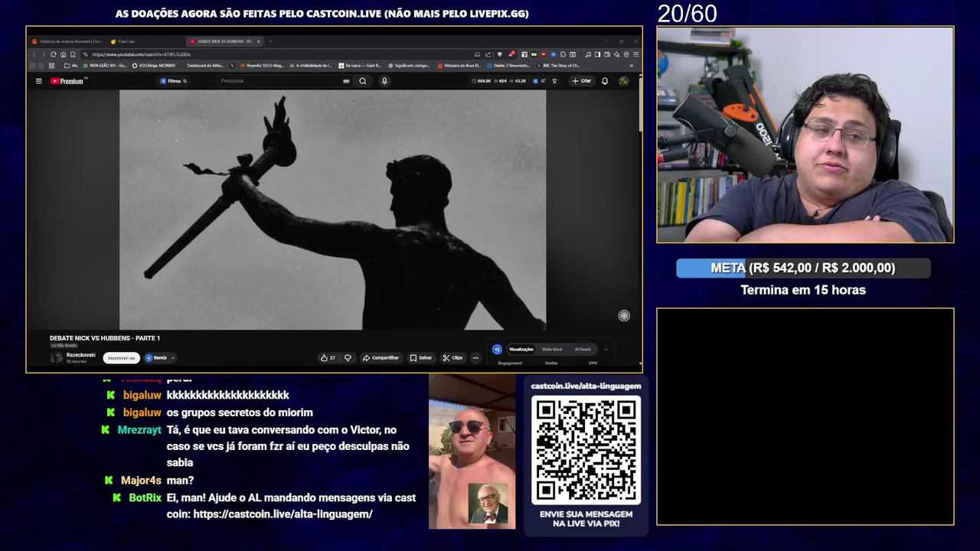Click the chat username Mrezrayt
The image size is (980, 551).
(139, 430)
